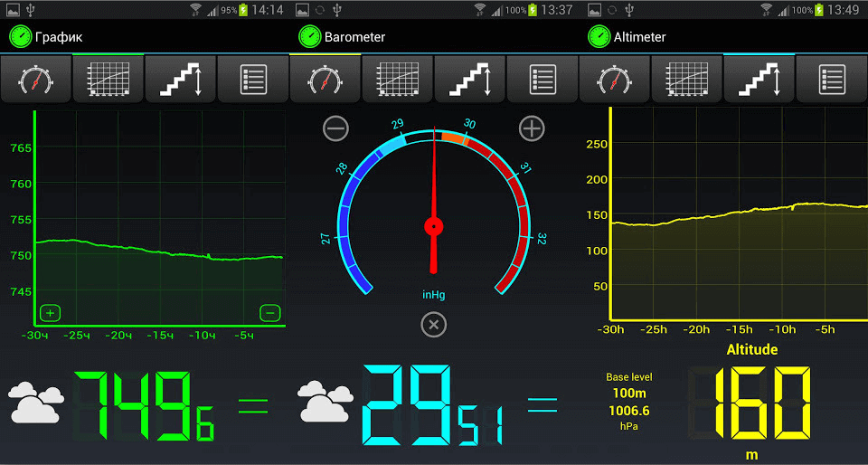868x465 pixels.
Task: Open list log tab in График screen
Action: point(253,80)
